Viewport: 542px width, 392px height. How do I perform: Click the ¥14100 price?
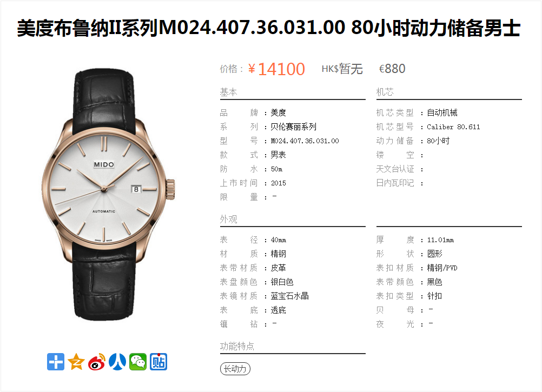click(x=276, y=69)
